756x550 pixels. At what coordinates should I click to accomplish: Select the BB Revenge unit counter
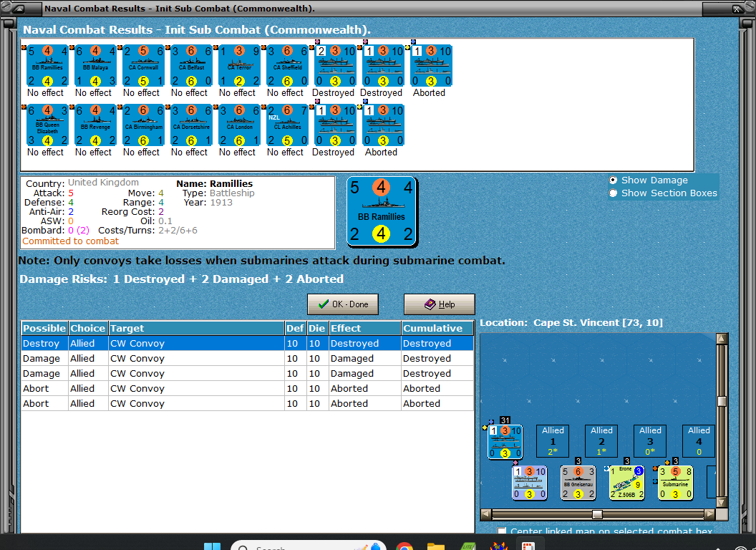95,125
